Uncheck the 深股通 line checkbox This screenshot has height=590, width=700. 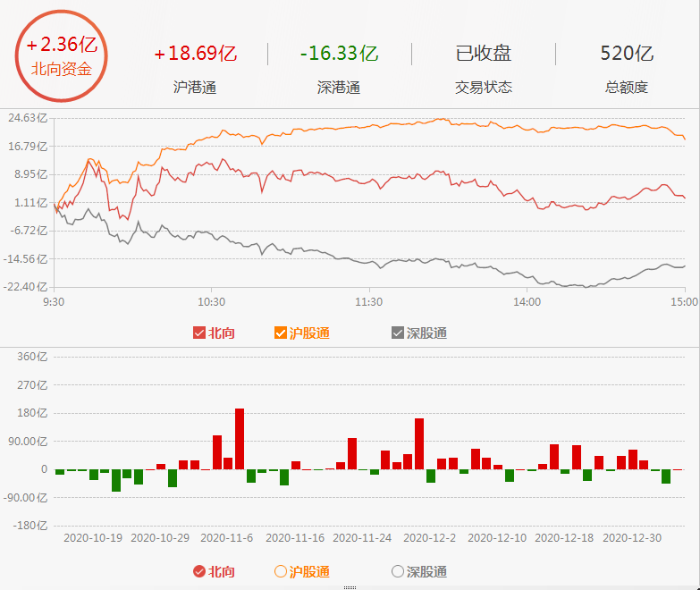point(397,333)
